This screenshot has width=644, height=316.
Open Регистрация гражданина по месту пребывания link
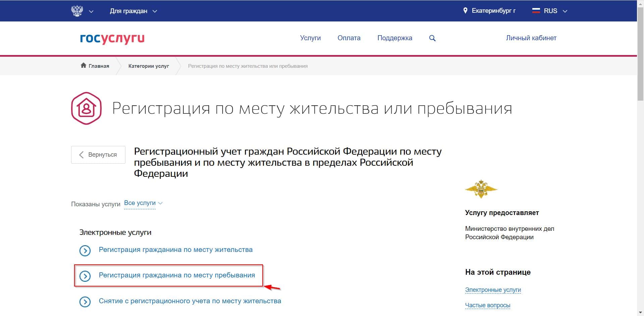[177, 275]
